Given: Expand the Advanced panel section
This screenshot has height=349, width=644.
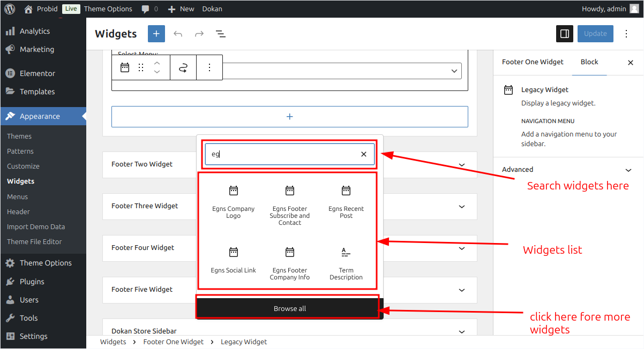Looking at the screenshot, I should click(x=568, y=170).
